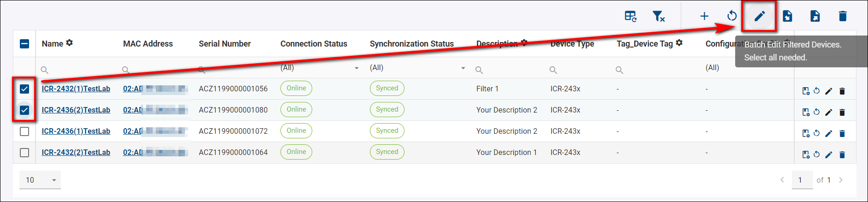
Task: Click the large trash icon in top toolbar
Action: coord(843,17)
